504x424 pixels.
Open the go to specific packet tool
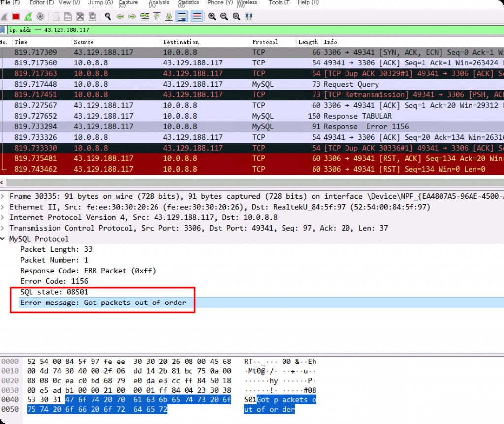point(145,16)
